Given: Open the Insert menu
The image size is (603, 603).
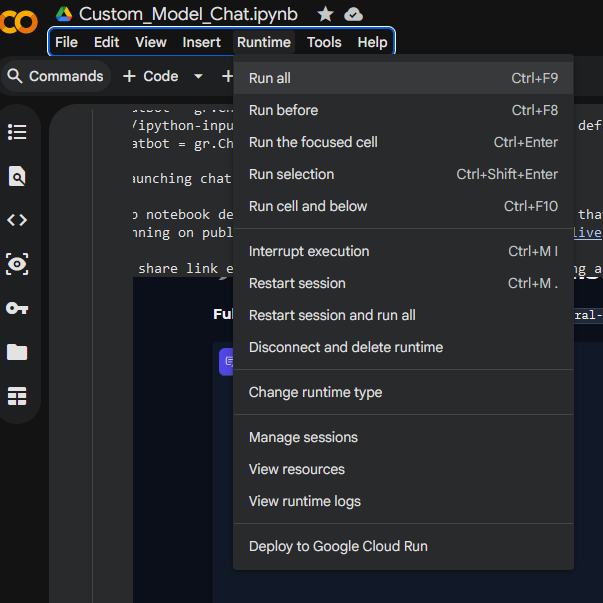Looking at the screenshot, I should tap(202, 42).
